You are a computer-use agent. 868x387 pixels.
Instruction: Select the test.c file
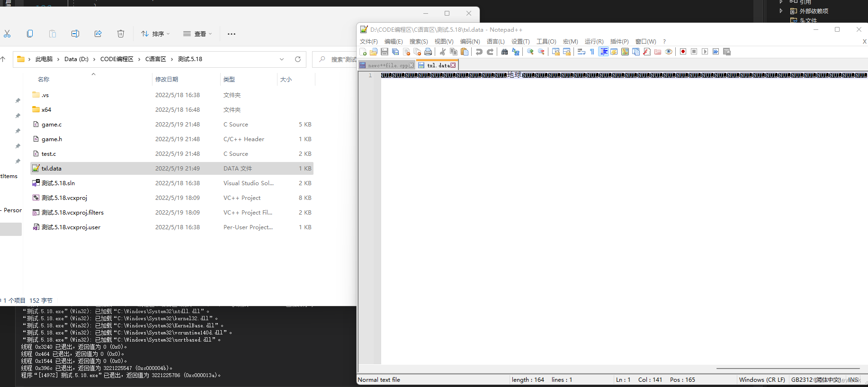click(172, 154)
